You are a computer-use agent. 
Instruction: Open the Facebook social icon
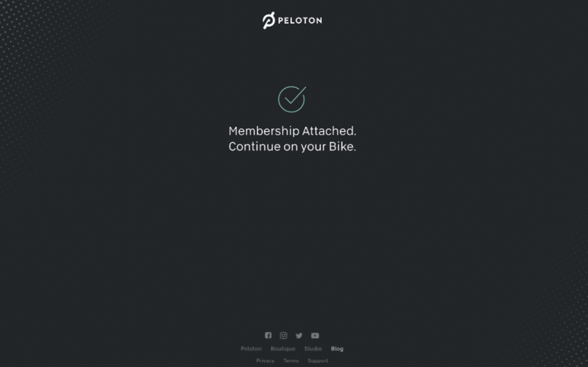coord(268,335)
